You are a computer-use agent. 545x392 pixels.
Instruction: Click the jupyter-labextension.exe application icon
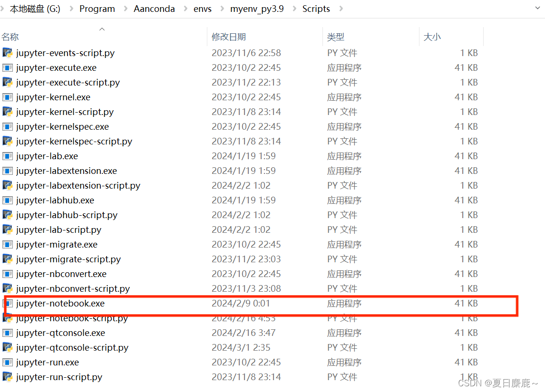[x=8, y=171]
